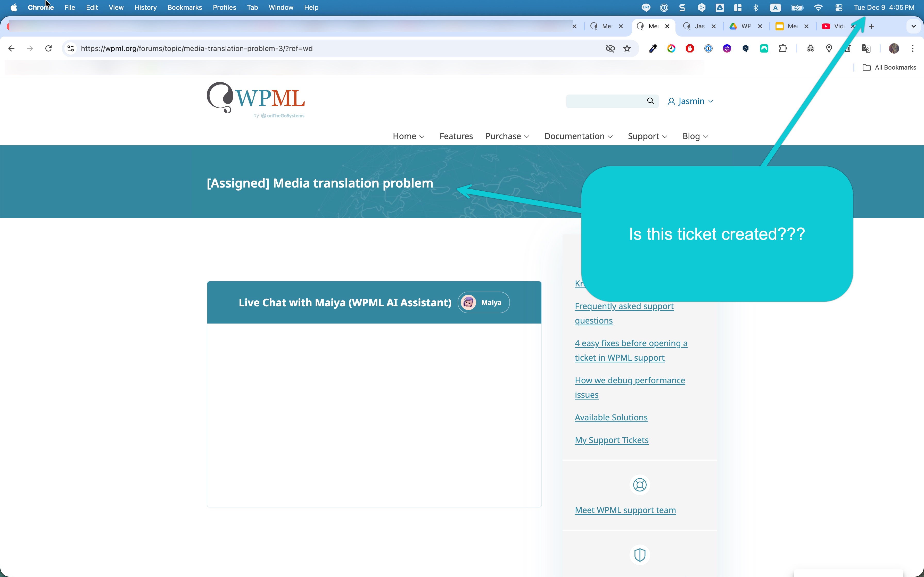The height and width of the screenshot is (577, 924).
Task: Toggle the tracking protection eye icon
Action: pos(610,48)
